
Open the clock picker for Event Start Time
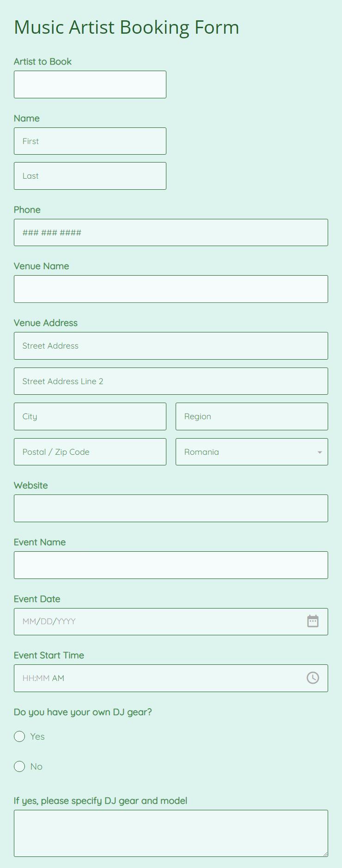(313, 678)
